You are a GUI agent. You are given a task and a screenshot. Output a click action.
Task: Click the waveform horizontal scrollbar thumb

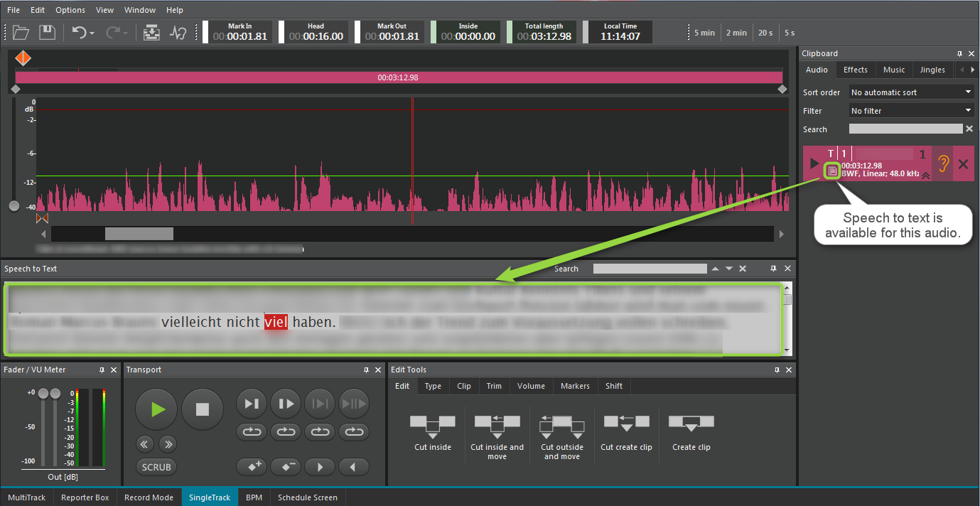[139, 234]
